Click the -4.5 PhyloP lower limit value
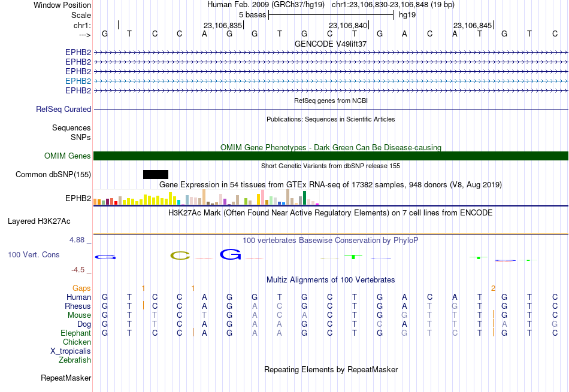Screen dimensions: 569x392 click(78, 270)
